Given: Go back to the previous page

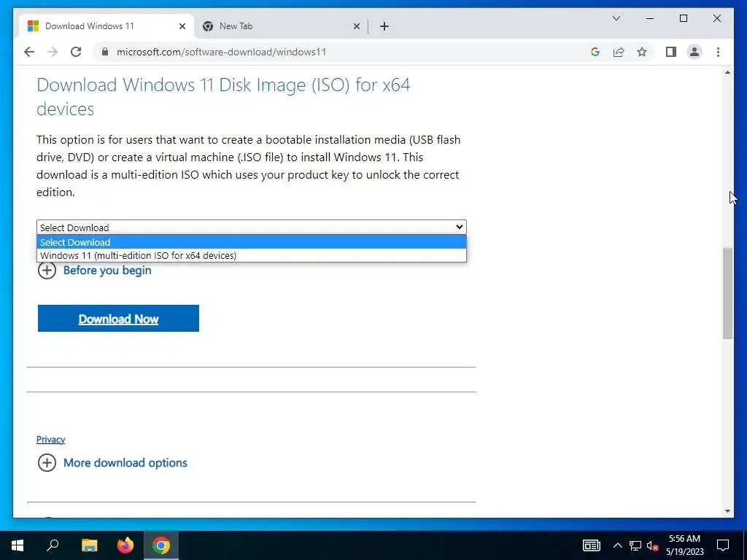Looking at the screenshot, I should click(x=29, y=52).
